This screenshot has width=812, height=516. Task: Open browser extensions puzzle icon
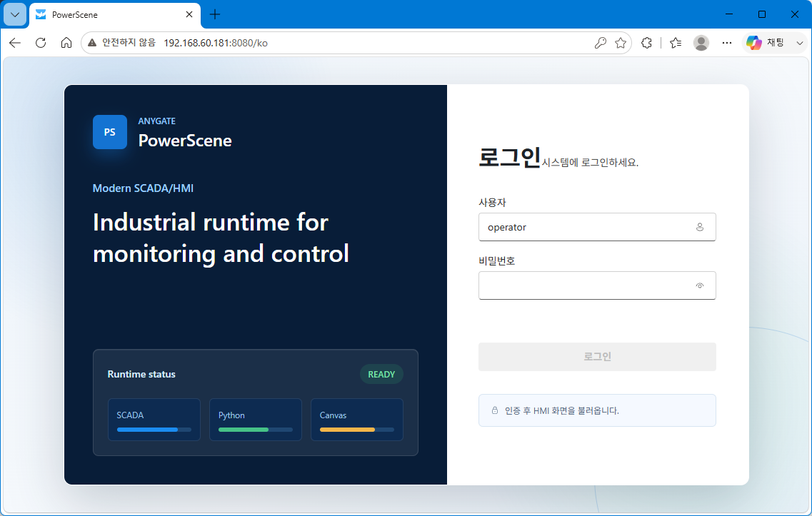646,43
